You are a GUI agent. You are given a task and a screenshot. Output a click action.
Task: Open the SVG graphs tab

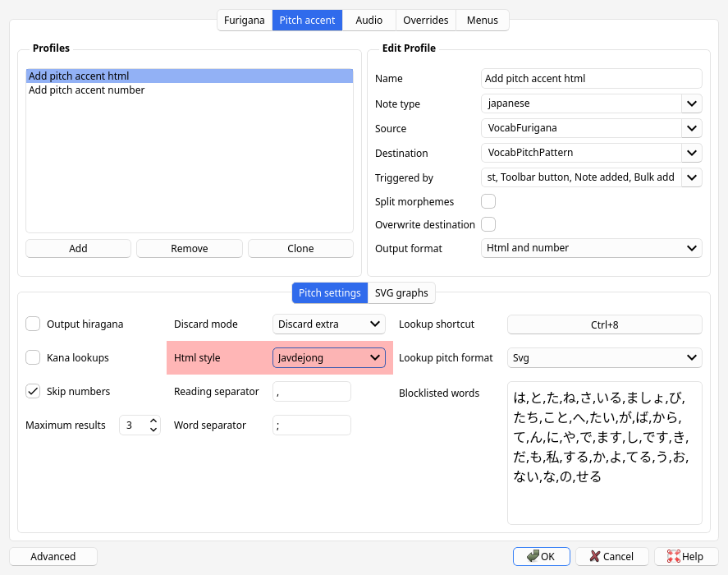click(x=401, y=292)
